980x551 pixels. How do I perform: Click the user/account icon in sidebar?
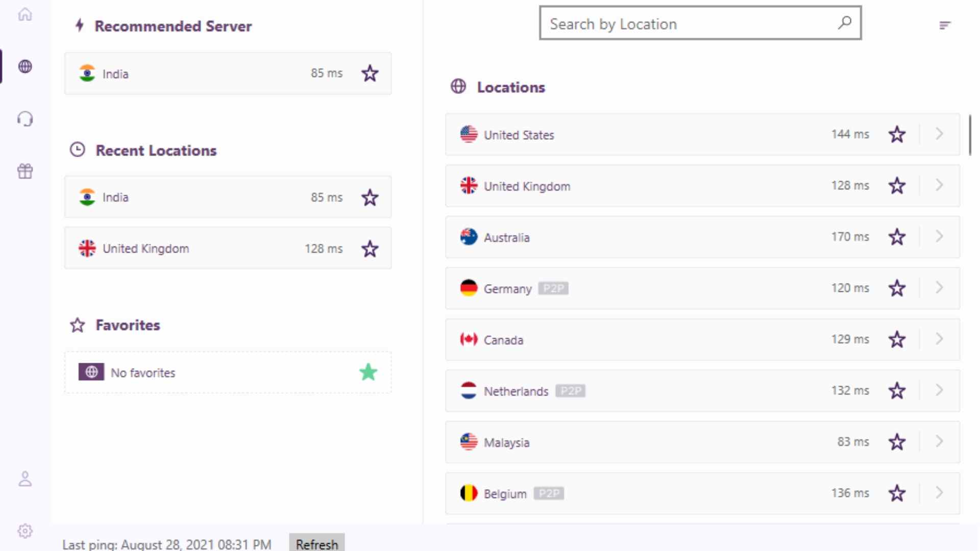coord(25,479)
